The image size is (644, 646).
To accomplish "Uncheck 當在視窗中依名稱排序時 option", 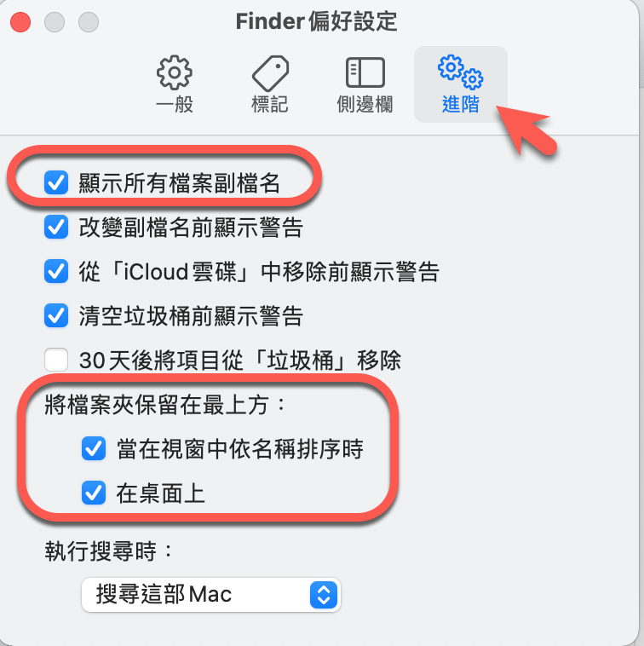I will click(x=94, y=448).
